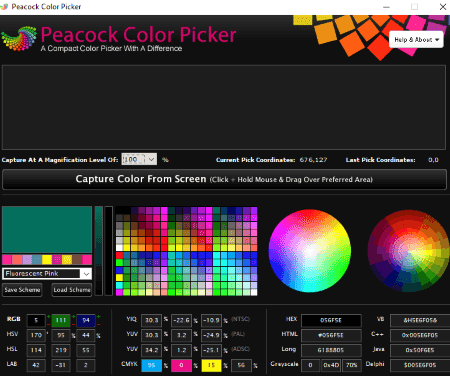Click the HSV hue field showing 170

pyautogui.click(x=36, y=335)
